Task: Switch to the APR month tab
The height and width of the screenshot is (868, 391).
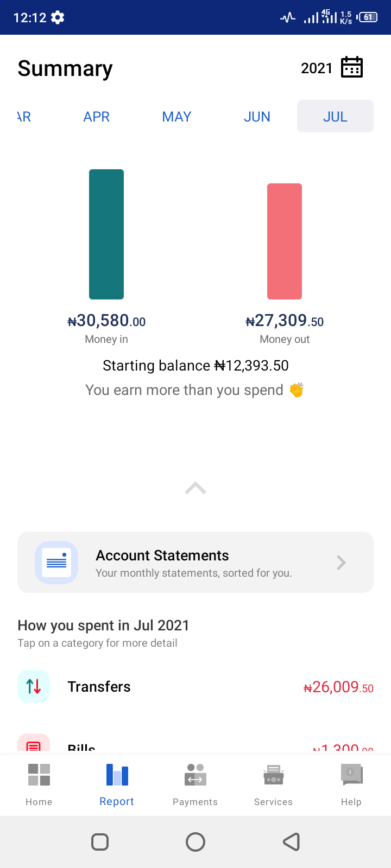Action: click(97, 117)
